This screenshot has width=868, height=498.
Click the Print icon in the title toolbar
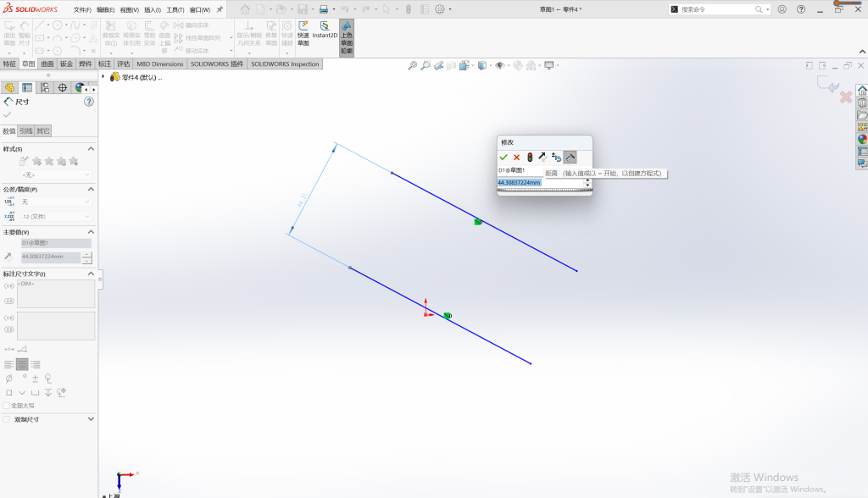324,9
